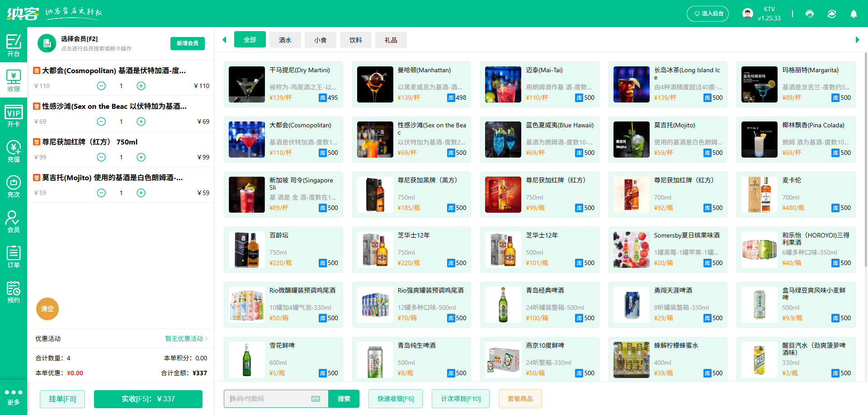Increase quantity of 尊尼获加红牌 order item
This screenshot has width=868, height=415.
click(141, 157)
